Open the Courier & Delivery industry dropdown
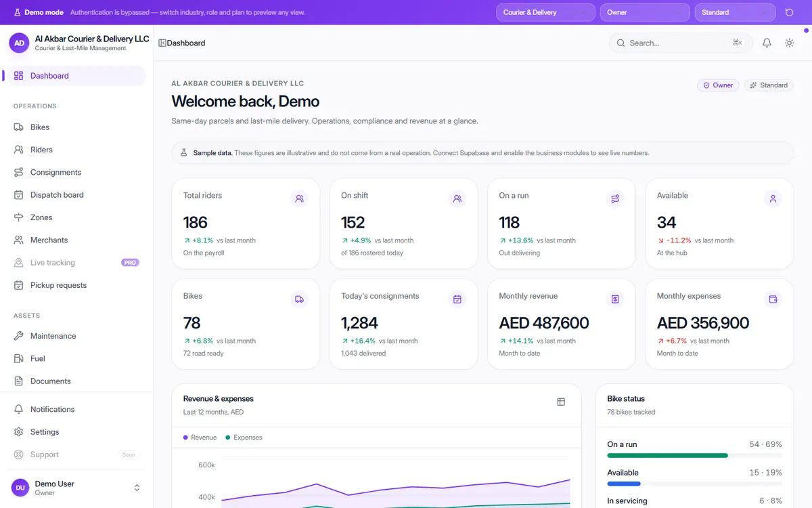This screenshot has height=508, width=812. [x=545, y=12]
